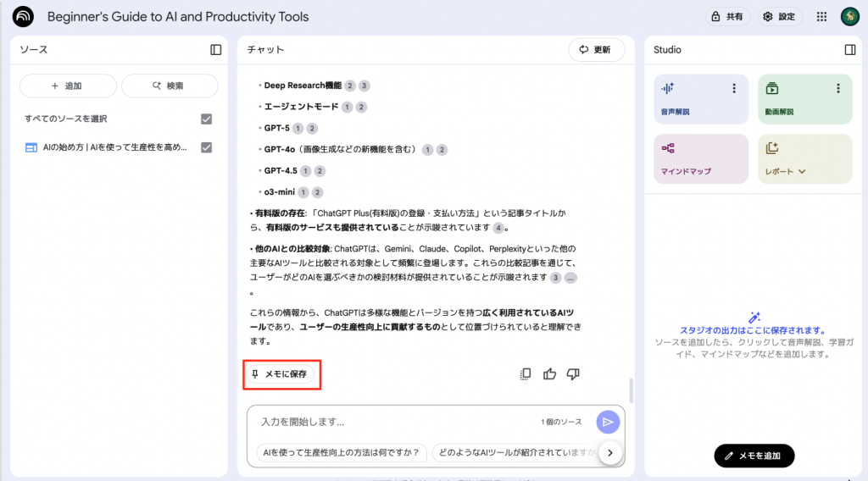Click the thumbs down icon
The height and width of the screenshot is (481, 868).
point(572,373)
